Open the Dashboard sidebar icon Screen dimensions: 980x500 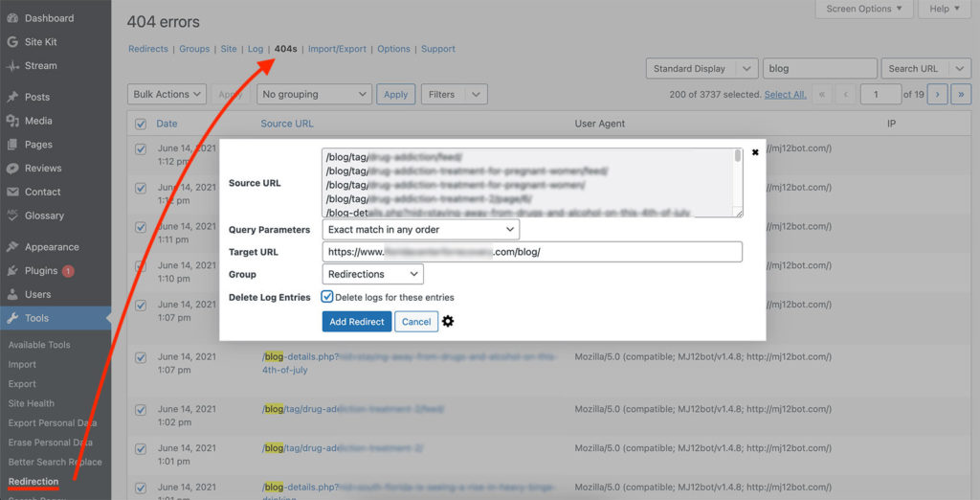coord(12,18)
